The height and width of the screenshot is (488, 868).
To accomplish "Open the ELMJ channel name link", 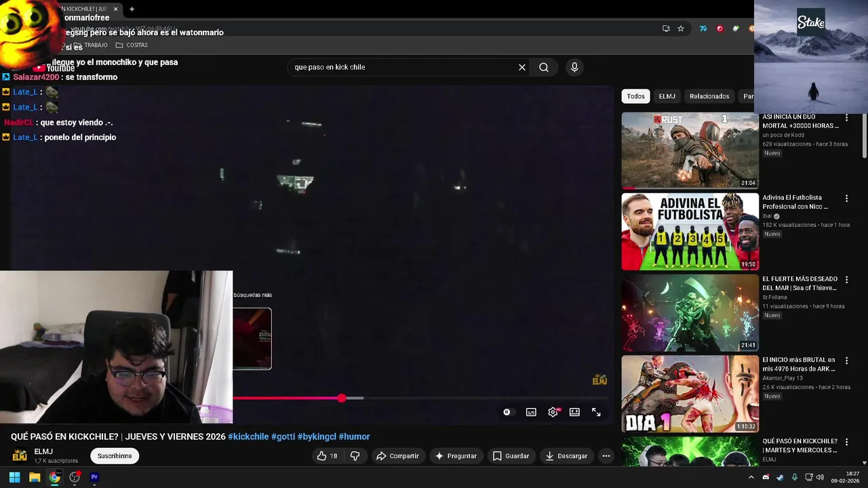I will 43,451.
